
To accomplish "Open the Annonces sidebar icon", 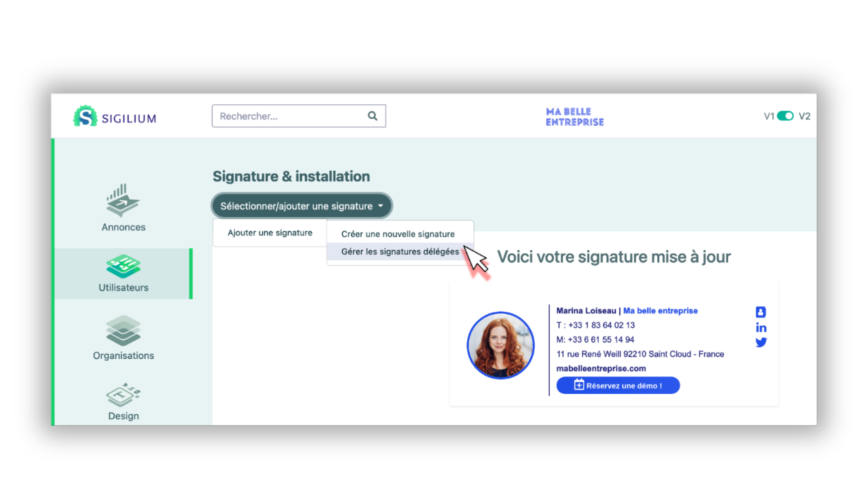I will click(123, 200).
